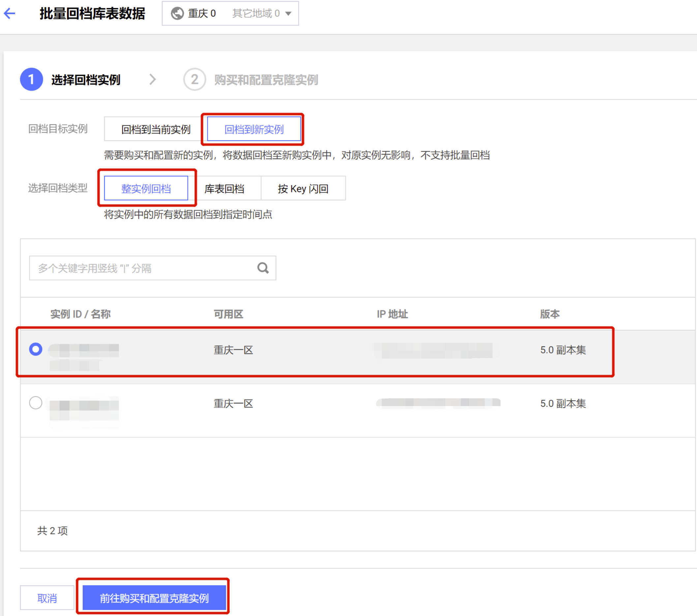Click the 取消 button
This screenshot has height=616, width=697.
pyautogui.click(x=47, y=598)
